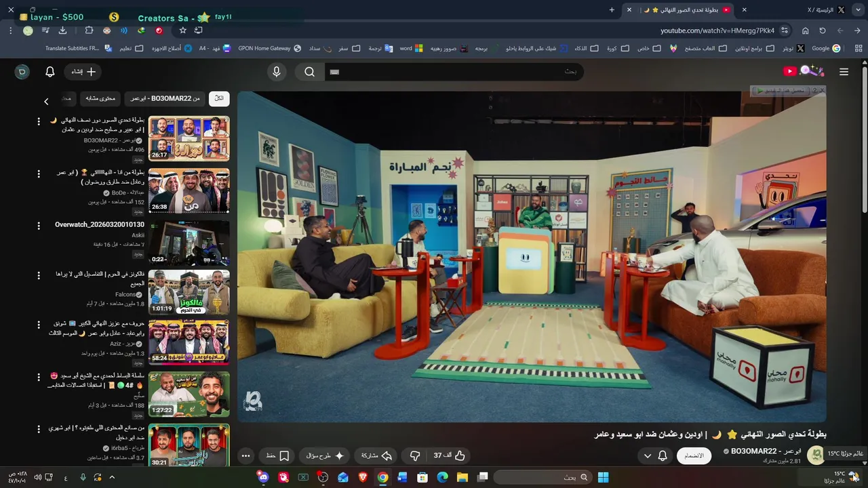Viewport: 868px width, 488px height.
Task: Click the YouTube search input field
Action: [454, 72]
